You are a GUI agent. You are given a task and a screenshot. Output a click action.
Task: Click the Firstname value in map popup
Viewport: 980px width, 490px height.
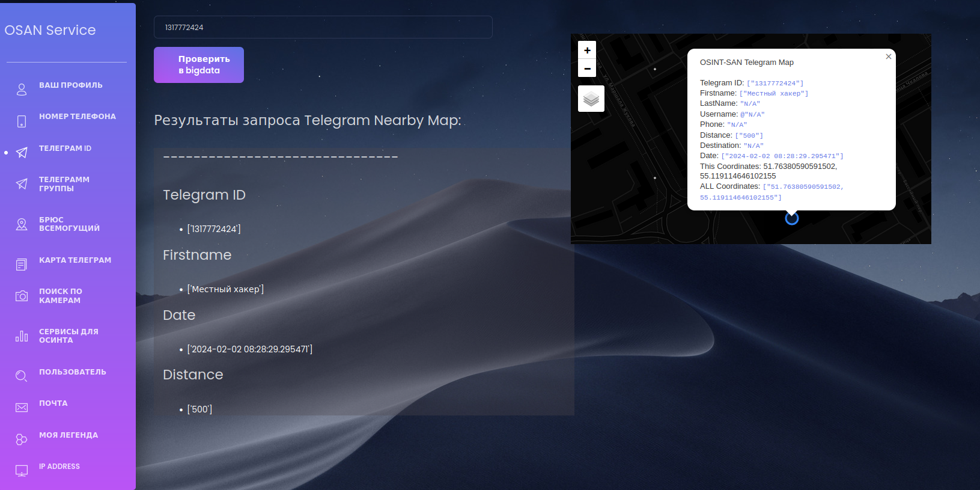(774, 94)
